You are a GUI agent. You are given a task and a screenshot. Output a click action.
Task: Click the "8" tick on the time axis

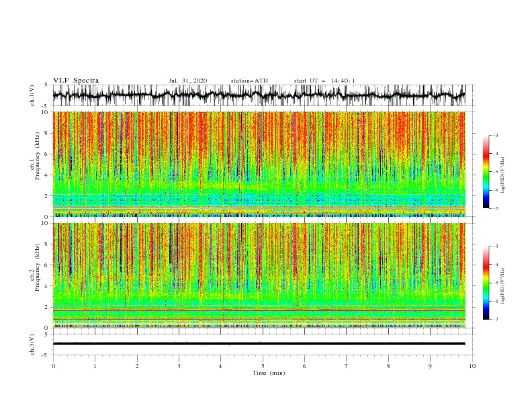(388, 366)
